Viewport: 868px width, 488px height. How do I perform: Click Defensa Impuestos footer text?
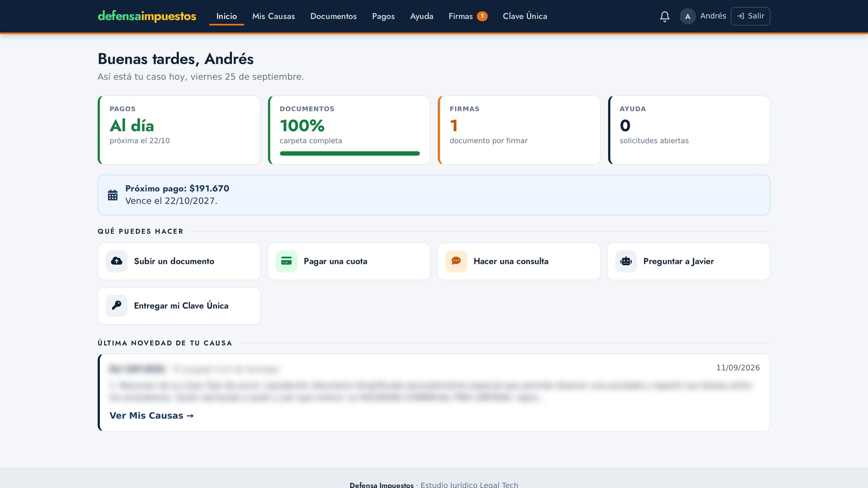[381, 484]
